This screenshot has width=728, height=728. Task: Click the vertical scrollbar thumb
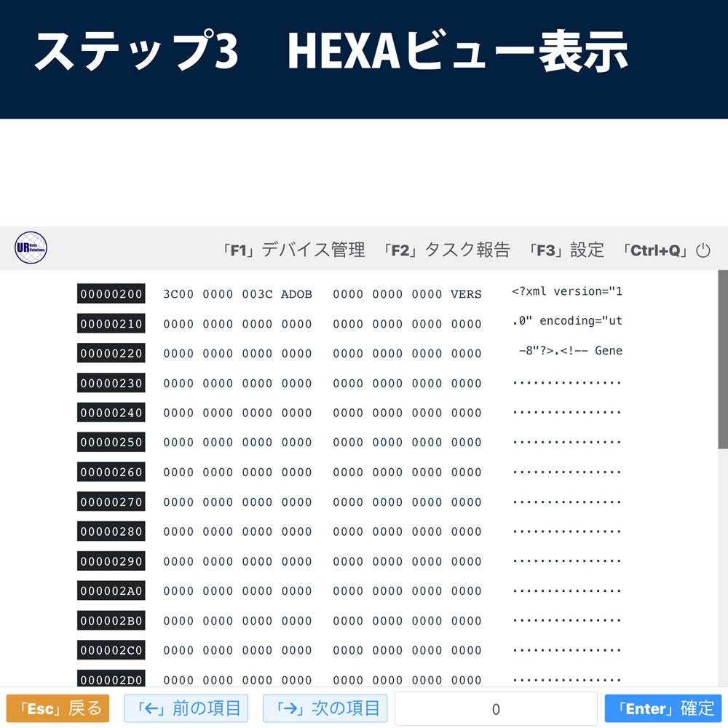722,360
